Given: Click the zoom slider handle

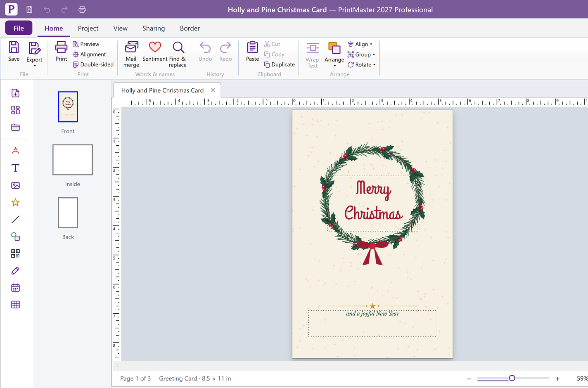Looking at the screenshot, I should pyautogui.click(x=512, y=378).
